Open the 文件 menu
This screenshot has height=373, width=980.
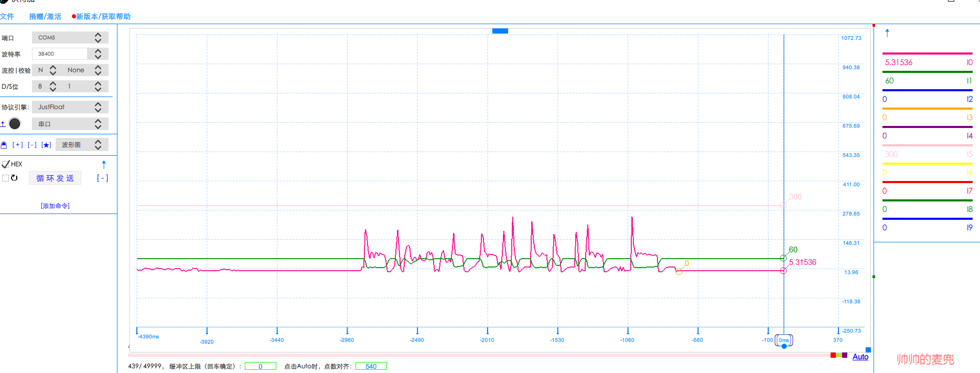coord(7,17)
